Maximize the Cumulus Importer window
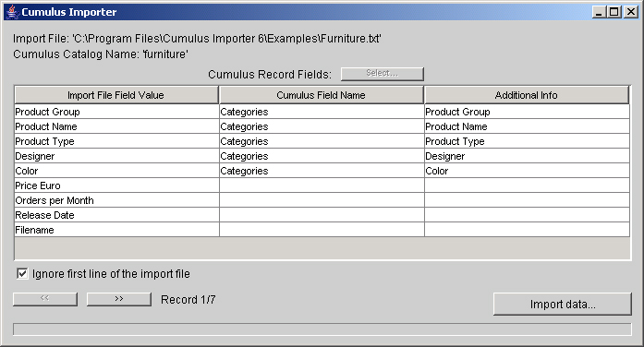 614,12
